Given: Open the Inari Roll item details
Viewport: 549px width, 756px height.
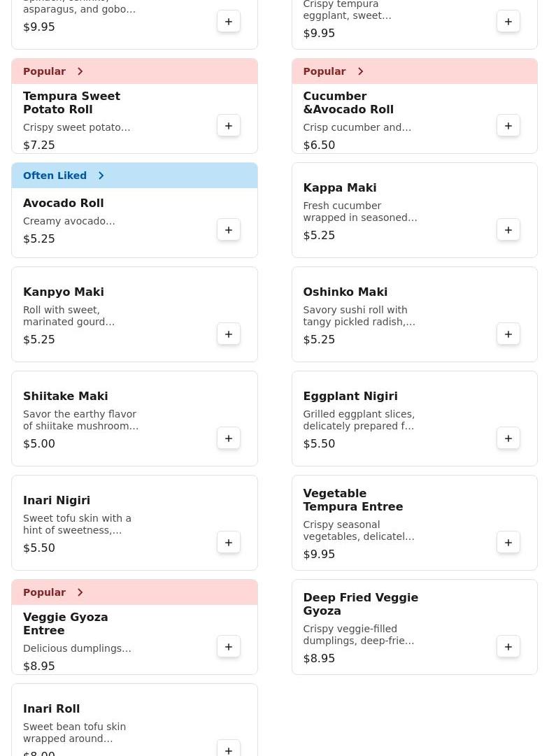Looking at the screenshot, I should point(52,709).
